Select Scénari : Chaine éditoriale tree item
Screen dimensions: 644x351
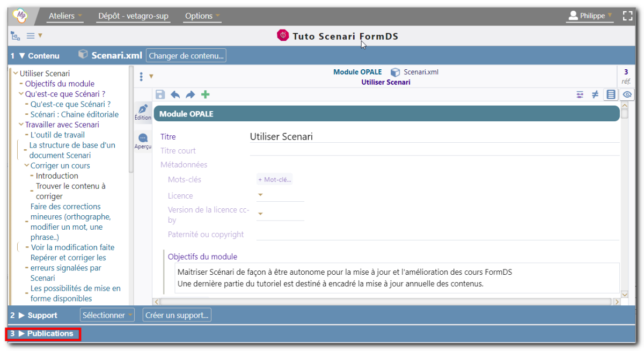(x=75, y=114)
